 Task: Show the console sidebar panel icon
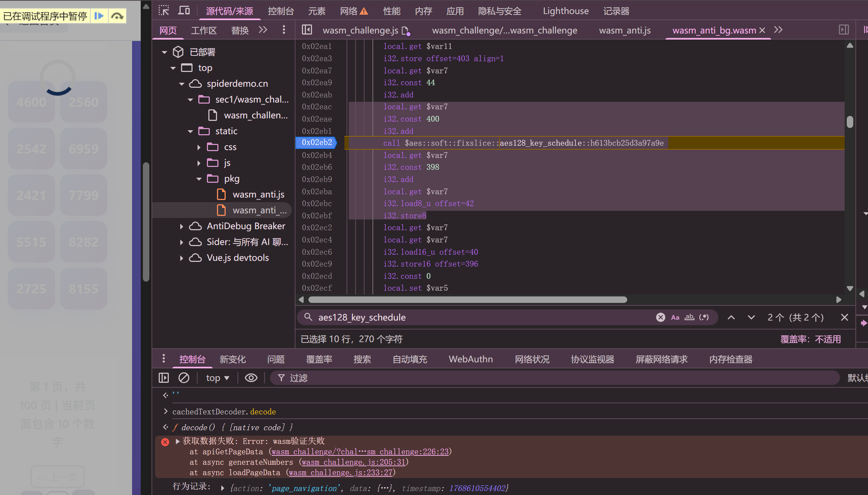(164, 378)
